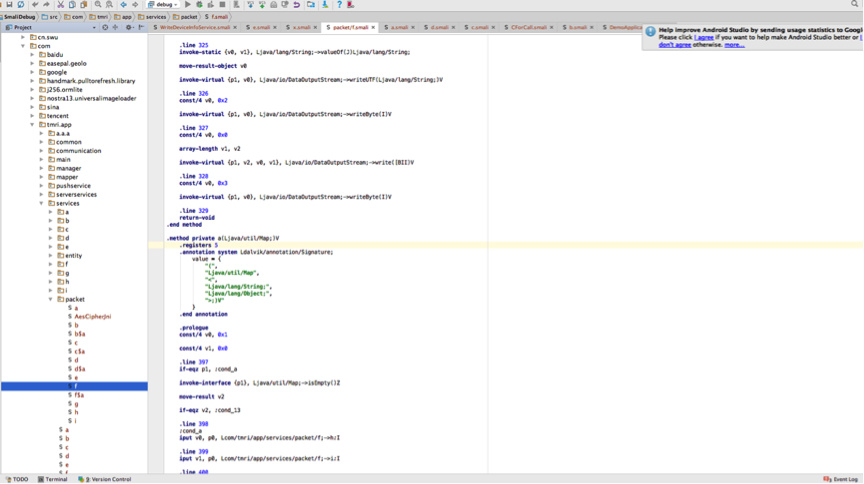This screenshot has height=484, width=864.
Task: Open Project panel settings gear
Action: [128, 27]
